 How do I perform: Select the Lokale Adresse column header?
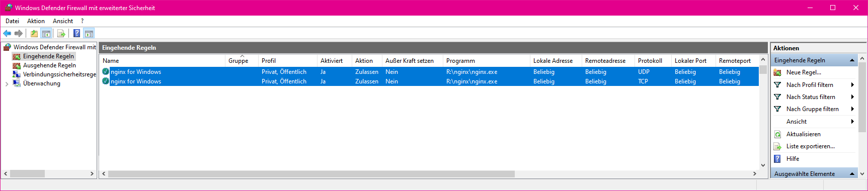(556, 61)
